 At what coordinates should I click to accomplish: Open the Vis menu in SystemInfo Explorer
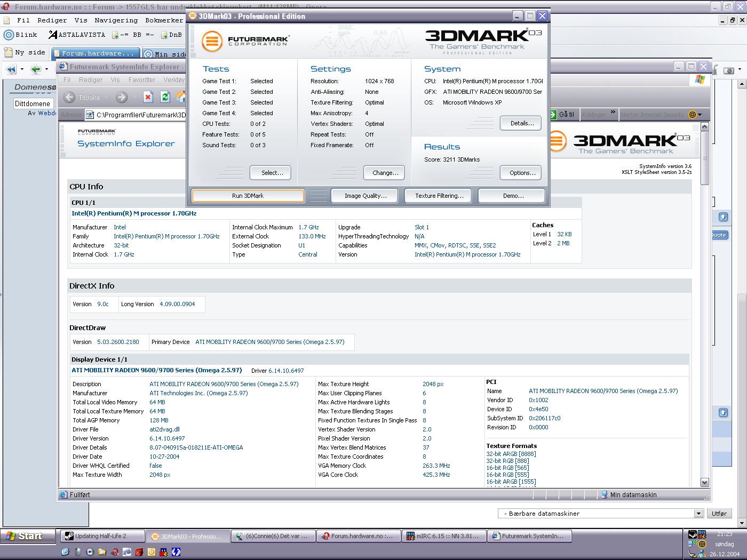click(x=115, y=80)
